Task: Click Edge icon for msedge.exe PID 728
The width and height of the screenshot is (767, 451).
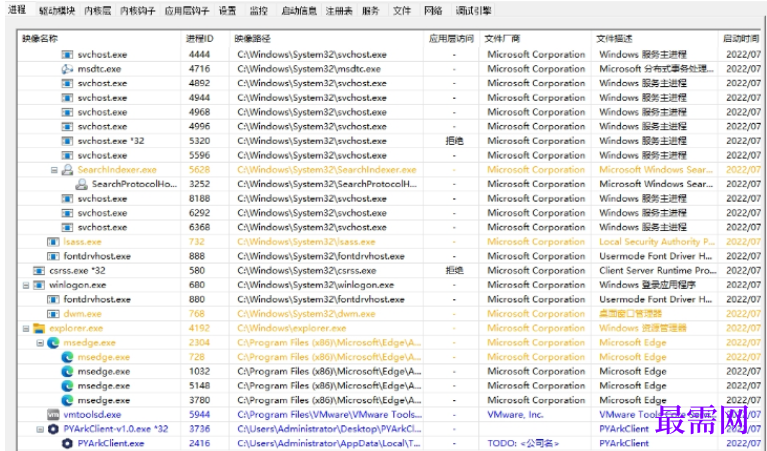Action: pos(67,357)
